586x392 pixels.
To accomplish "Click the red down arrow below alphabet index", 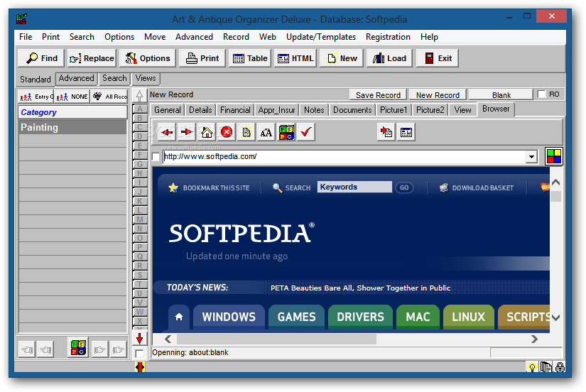I will click(139, 339).
